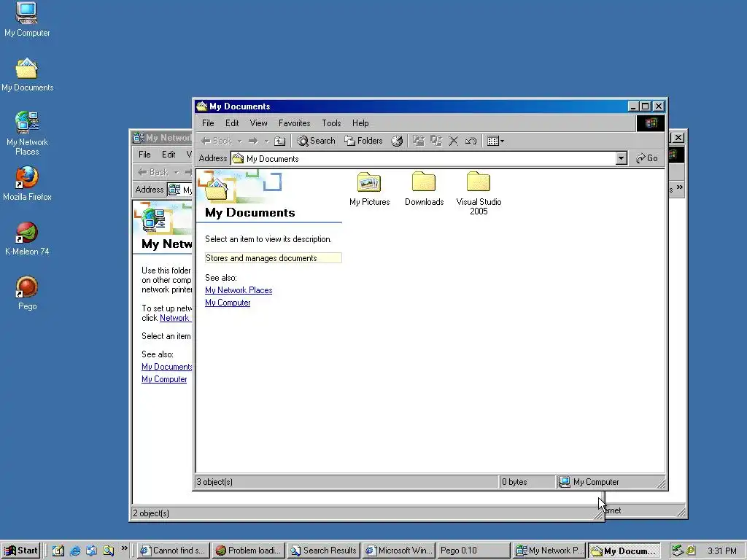The image size is (747, 560).
Task: Select the Downloads folder
Action: tap(424, 190)
